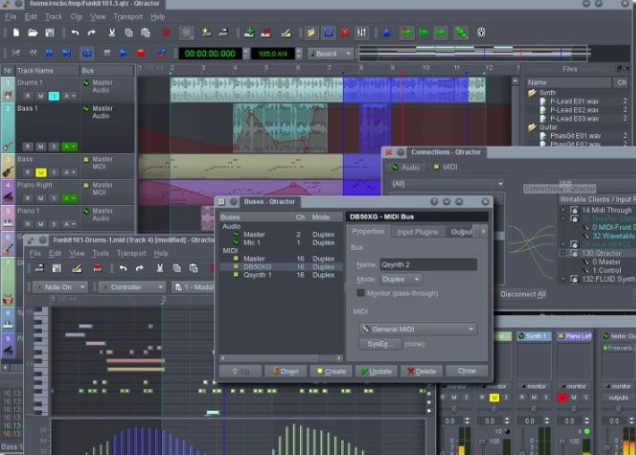
Task: Toggle solo on the Piano 1 track
Action: 54,224
